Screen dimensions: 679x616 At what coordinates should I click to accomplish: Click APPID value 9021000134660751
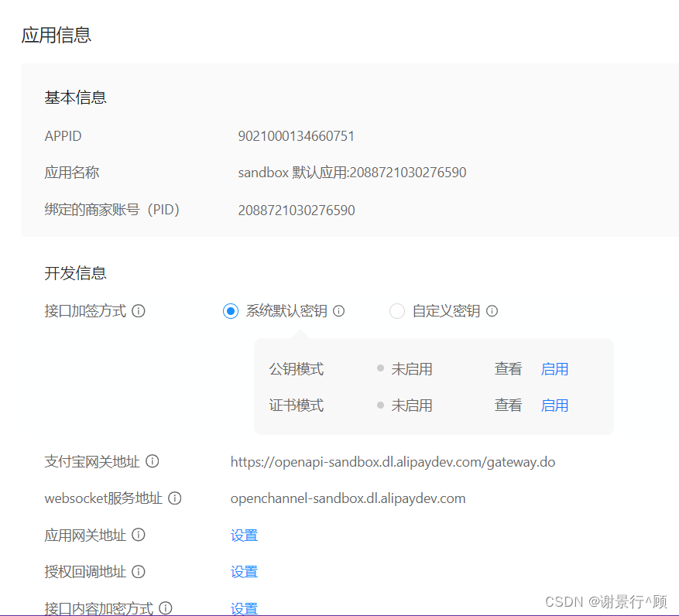point(297,136)
